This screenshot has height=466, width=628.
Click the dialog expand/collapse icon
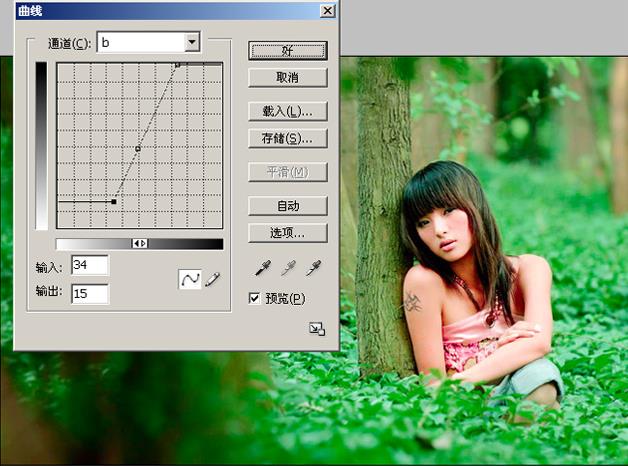tap(317, 329)
